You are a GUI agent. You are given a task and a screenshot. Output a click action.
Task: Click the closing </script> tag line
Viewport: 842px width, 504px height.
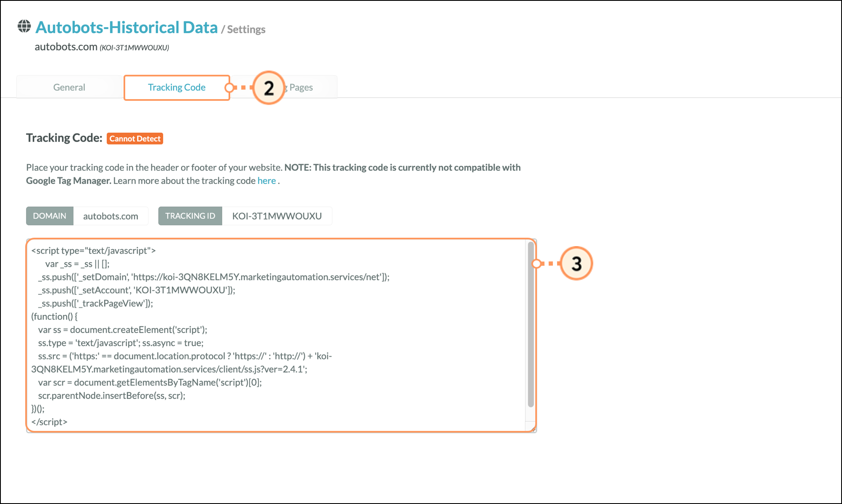pyautogui.click(x=49, y=422)
